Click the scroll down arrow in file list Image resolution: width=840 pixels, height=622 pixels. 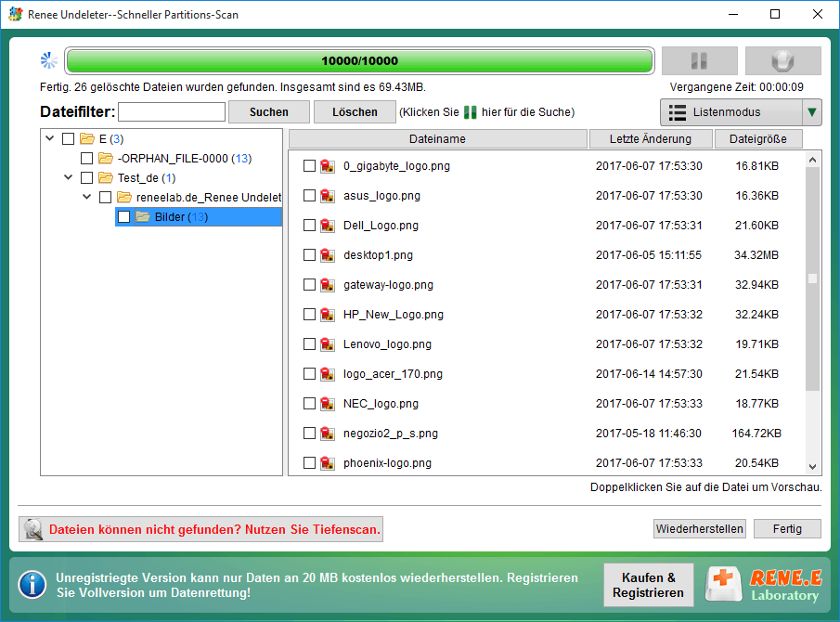[812, 467]
